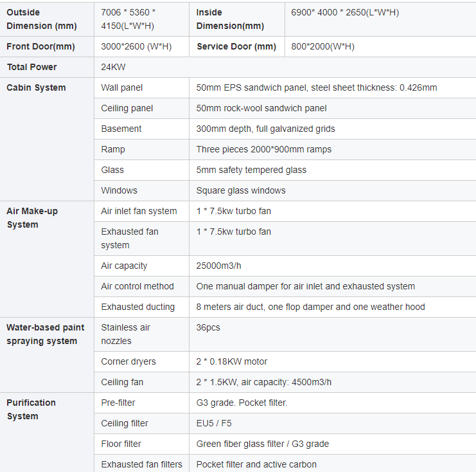The width and height of the screenshot is (476, 472).
Task: Select the Air capacity 25000m3/h value
Action: pyautogui.click(x=219, y=266)
